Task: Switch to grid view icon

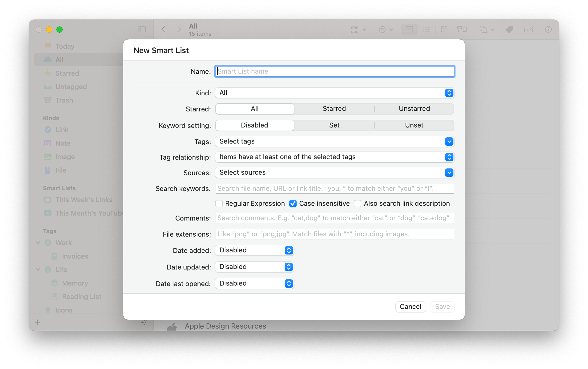Action: [x=444, y=29]
